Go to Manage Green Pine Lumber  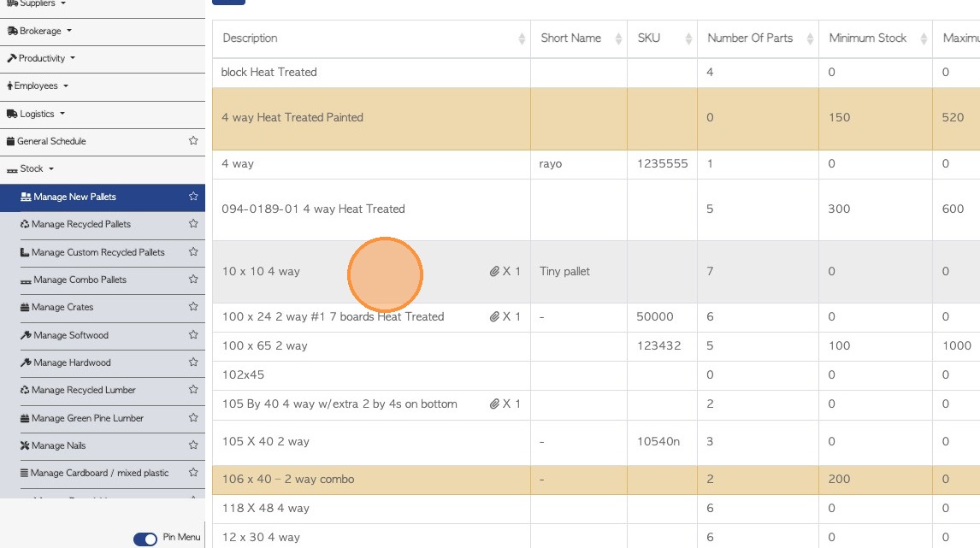tap(87, 418)
